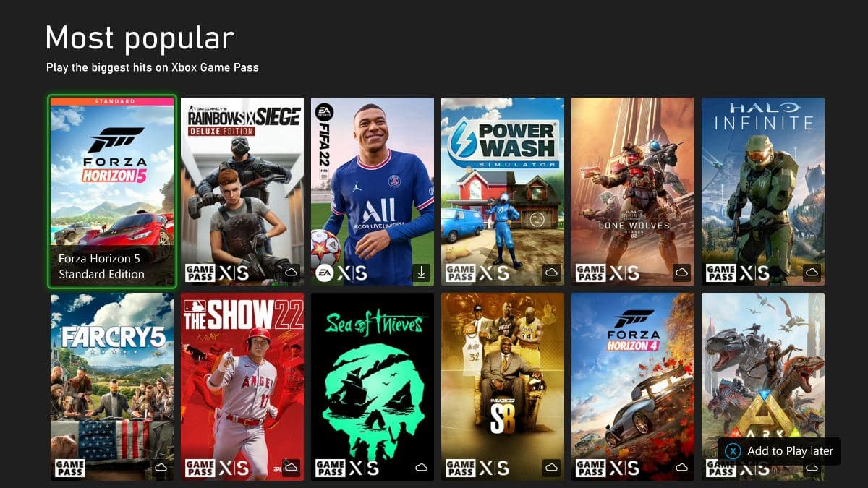The width and height of the screenshot is (868, 488).
Task: Open the Forza Horizon 4 tile
Action: (x=633, y=387)
